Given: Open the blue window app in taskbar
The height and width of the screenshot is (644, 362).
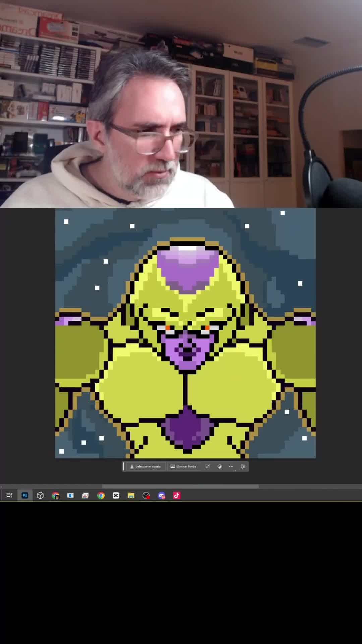Looking at the screenshot, I should [70, 495].
